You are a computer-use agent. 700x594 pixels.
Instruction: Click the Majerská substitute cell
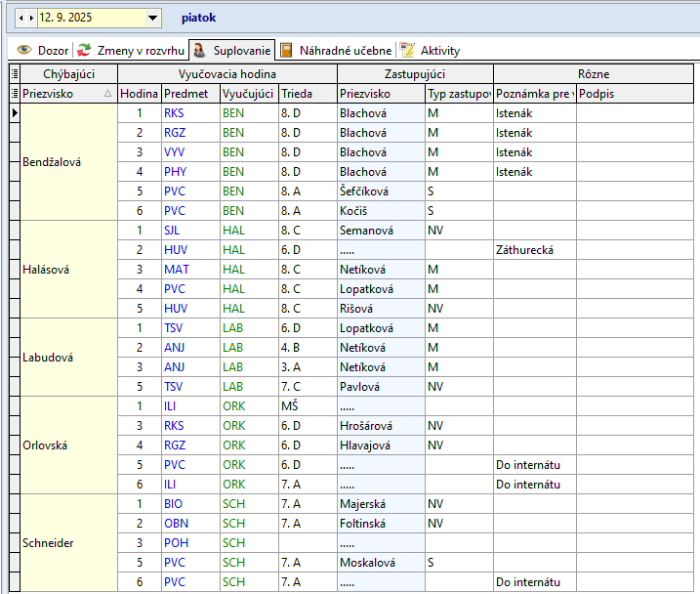[382, 504]
